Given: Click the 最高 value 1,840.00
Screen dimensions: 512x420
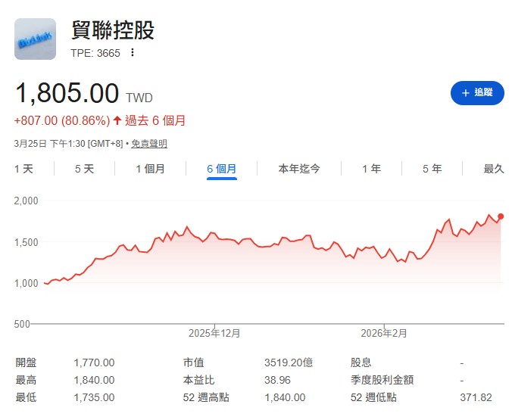Looking at the screenshot, I should tap(94, 380).
